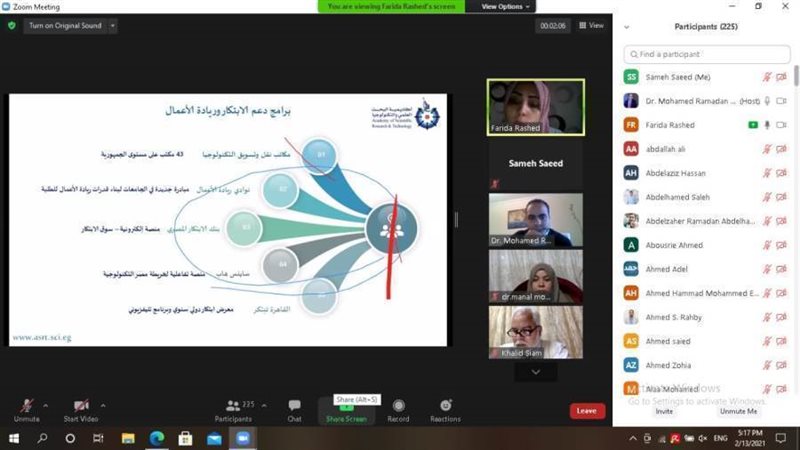
Task: Open the Participants panel icon in toolbar
Action: click(x=233, y=406)
